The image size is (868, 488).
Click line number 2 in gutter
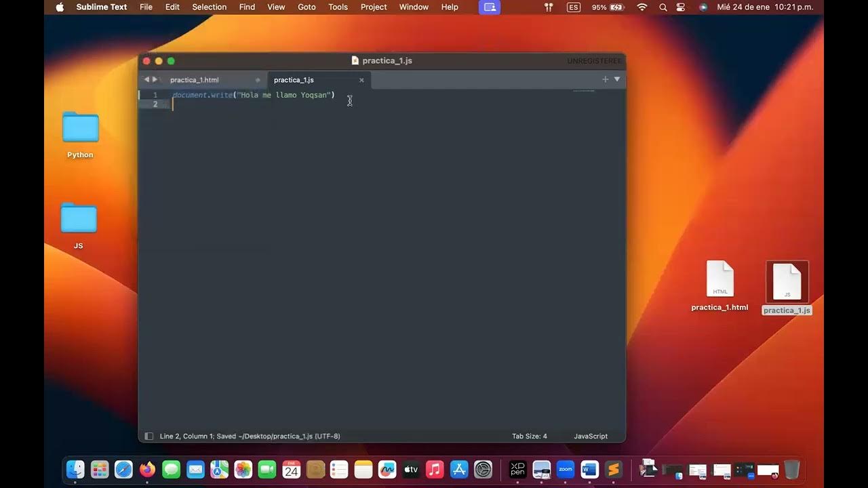(x=155, y=104)
